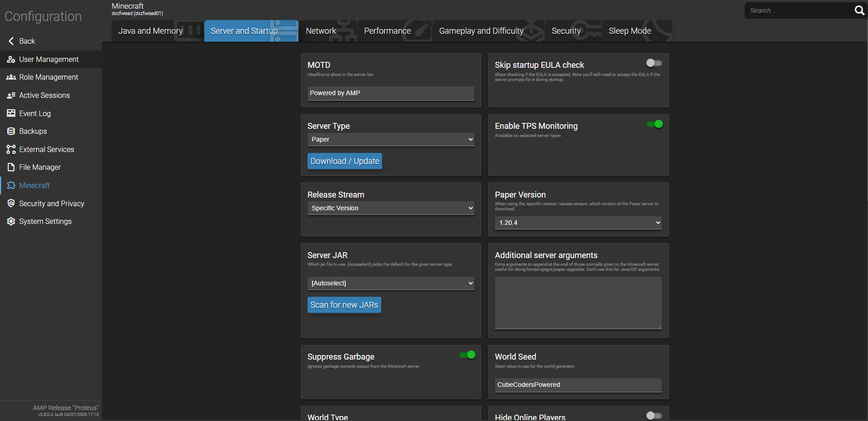Open External Services page

[x=51, y=149]
